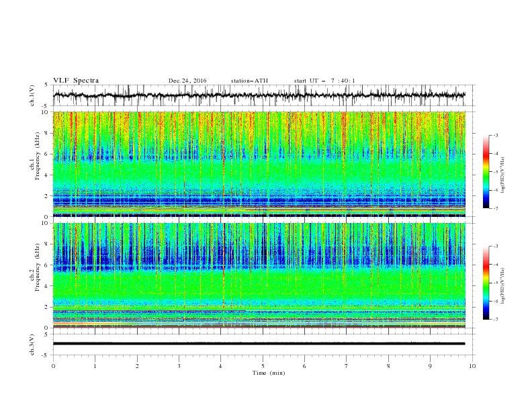
Task: Click the lower PSD color scale bar
Action: (x=486, y=283)
